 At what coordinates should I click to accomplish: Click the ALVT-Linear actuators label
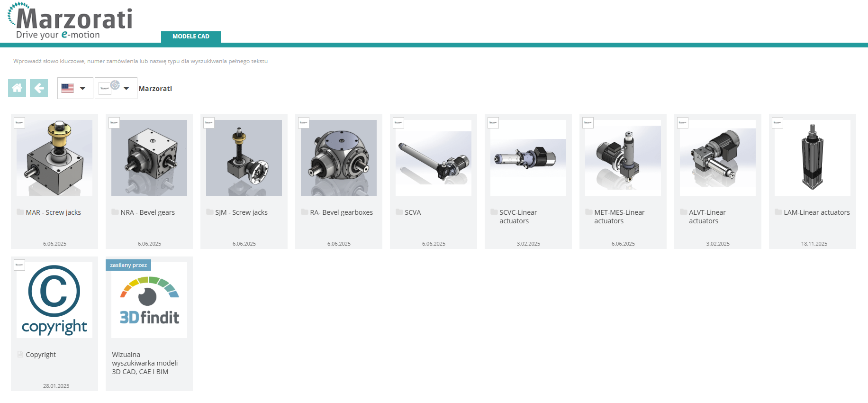point(707,217)
